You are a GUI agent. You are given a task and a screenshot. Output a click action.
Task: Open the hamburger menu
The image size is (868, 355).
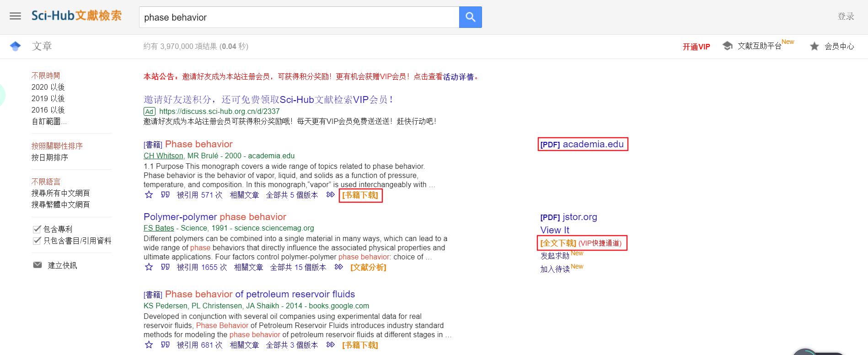tap(15, 16)
